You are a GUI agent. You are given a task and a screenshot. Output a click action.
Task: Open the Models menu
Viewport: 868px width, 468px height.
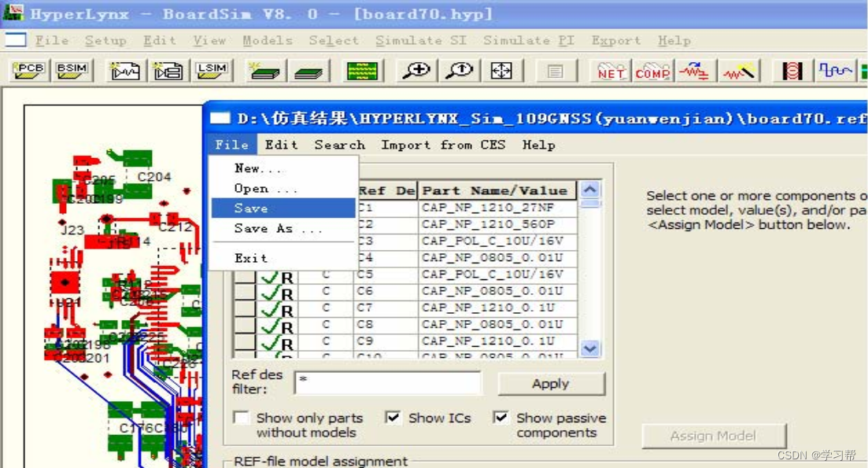click(268, 40)
